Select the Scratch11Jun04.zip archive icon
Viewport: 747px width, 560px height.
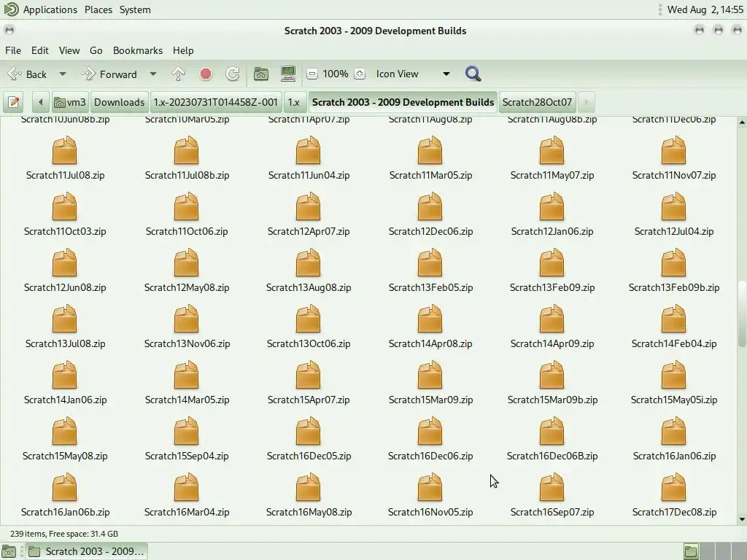[x=309, y=150]
